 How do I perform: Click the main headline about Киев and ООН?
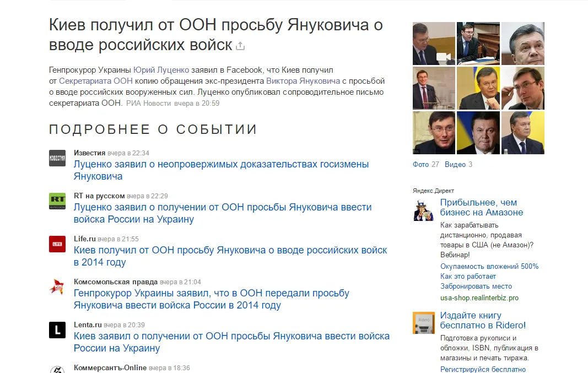216,35
